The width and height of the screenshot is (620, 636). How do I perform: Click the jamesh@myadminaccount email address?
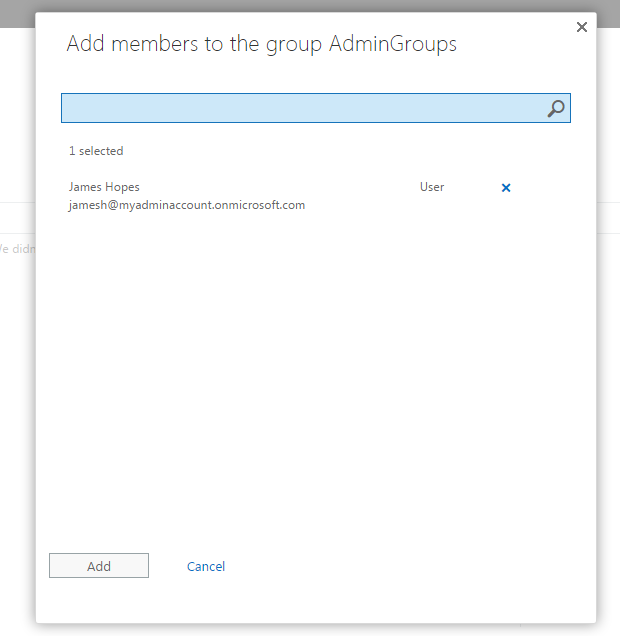click(186, 205)
